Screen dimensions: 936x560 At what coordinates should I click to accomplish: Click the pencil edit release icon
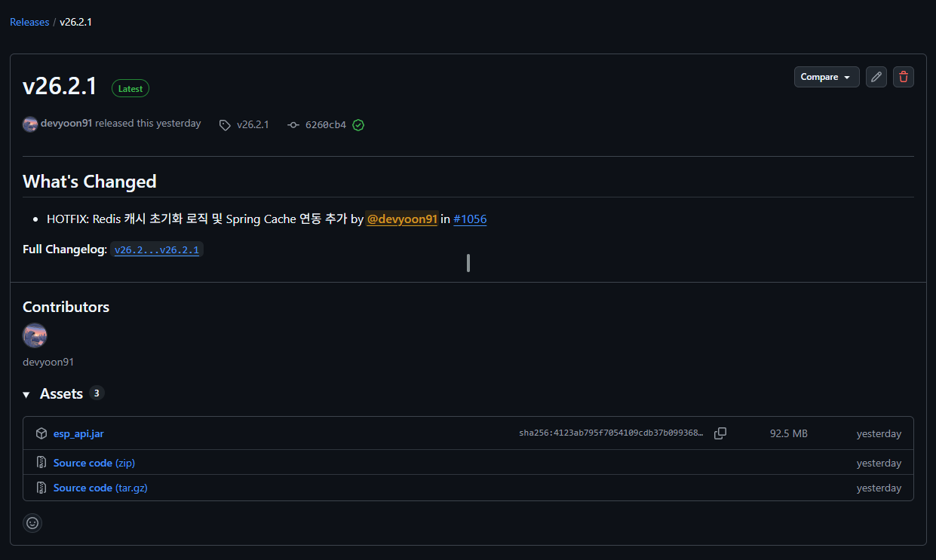pyautogui.click(x=876, y=77)
